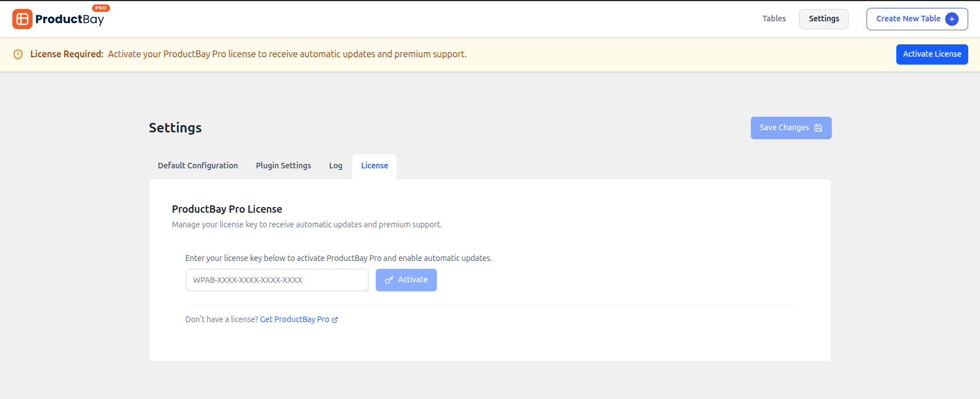Click the Activate button beside the license key field
Viewport: 980px width, 399px height.
(x=406, y=280)
